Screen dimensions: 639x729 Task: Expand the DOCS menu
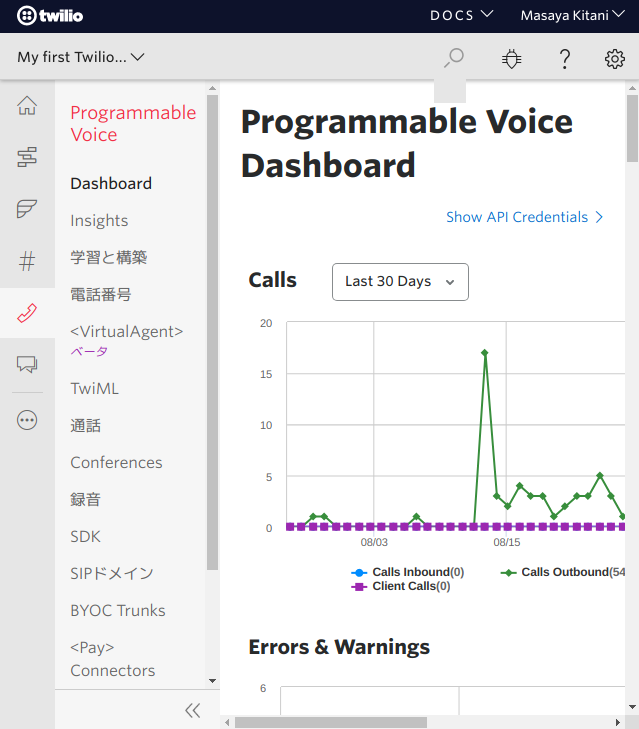(x=461, y=15)
